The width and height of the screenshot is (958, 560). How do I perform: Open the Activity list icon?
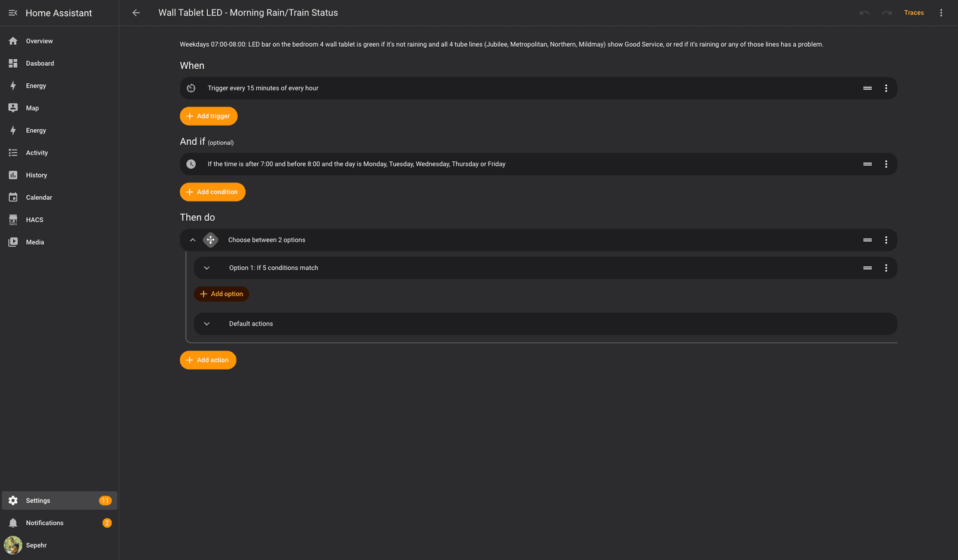pos(13,153)
